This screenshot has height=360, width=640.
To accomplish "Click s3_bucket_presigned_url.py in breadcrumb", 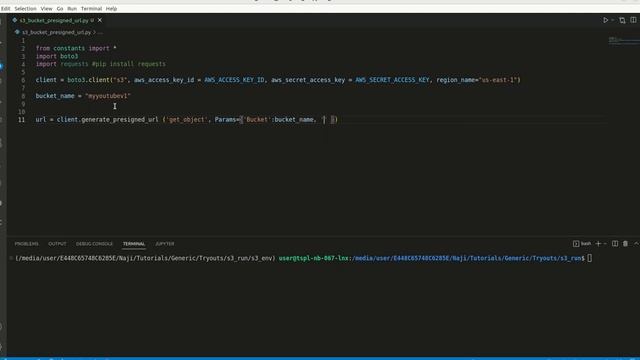I will [56, 32].
